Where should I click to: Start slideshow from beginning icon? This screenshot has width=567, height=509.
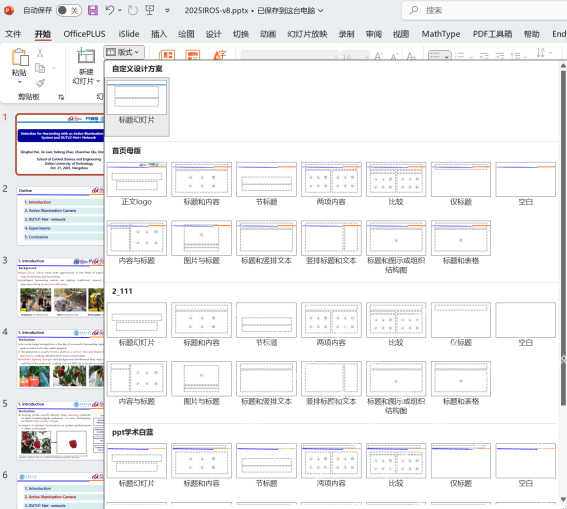(150, 10)
